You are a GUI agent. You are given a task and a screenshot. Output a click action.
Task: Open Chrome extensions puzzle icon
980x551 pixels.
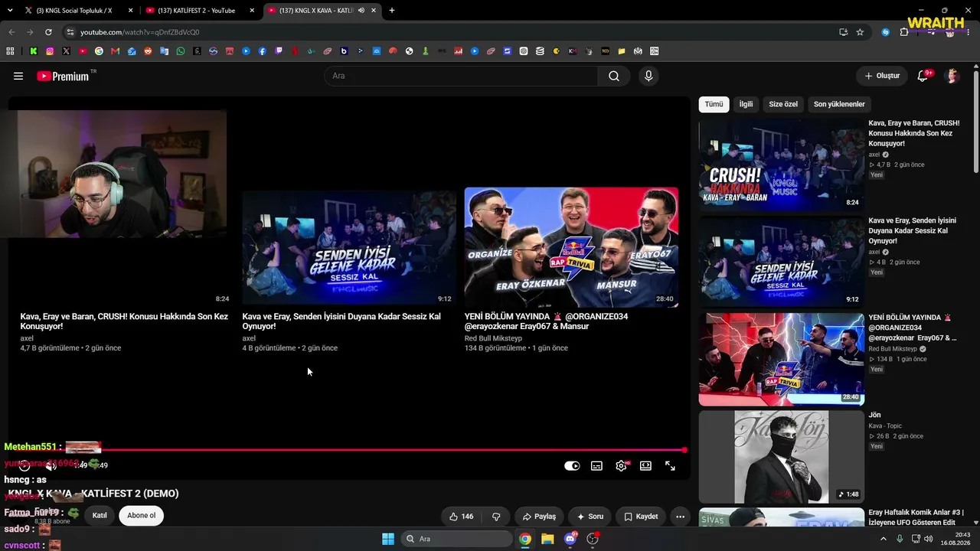point(904,32)
